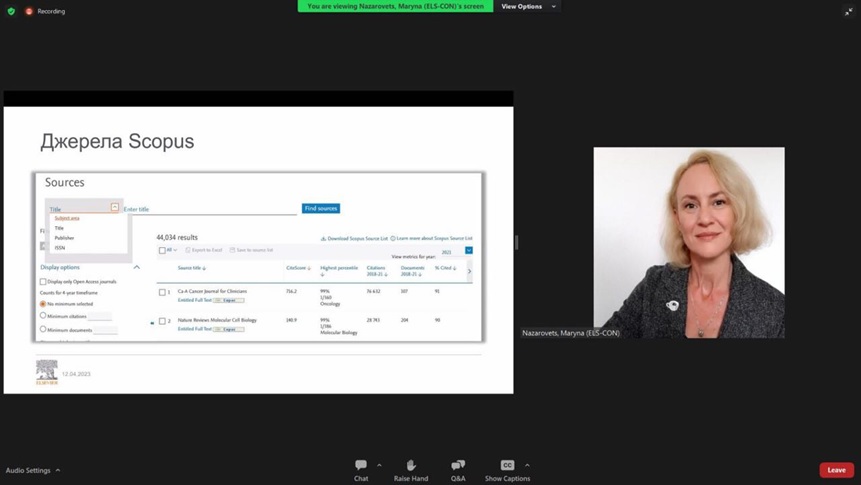Exit full screen via corner arrows icon
This screenshot has width=861, height=485.
[848, 12]
